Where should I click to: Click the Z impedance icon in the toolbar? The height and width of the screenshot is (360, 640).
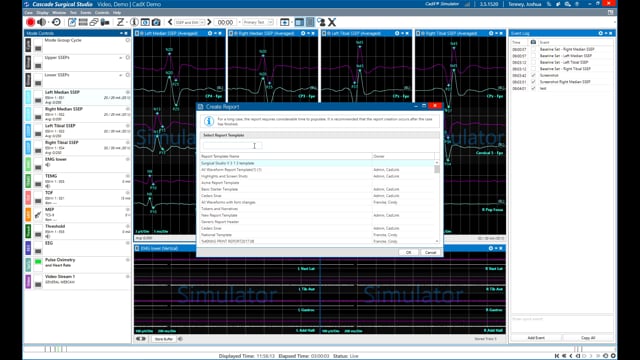coord(120,22)
